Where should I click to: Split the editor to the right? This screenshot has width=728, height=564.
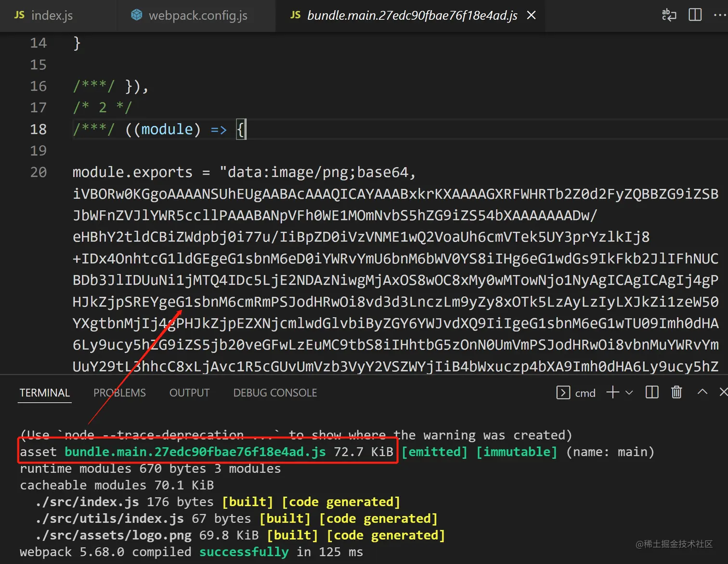pos(695,15)
